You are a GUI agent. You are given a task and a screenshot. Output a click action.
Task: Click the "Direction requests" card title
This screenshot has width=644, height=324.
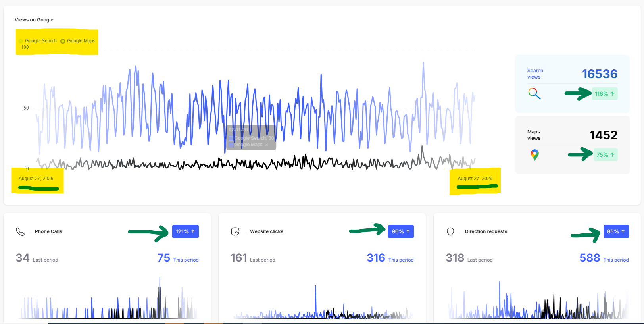point(486,231)
